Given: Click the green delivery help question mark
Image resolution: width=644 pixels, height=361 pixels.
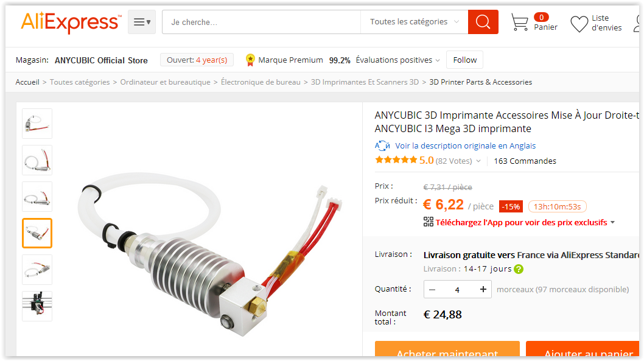Looking at the screenshot, I should [x=519, y=270].
